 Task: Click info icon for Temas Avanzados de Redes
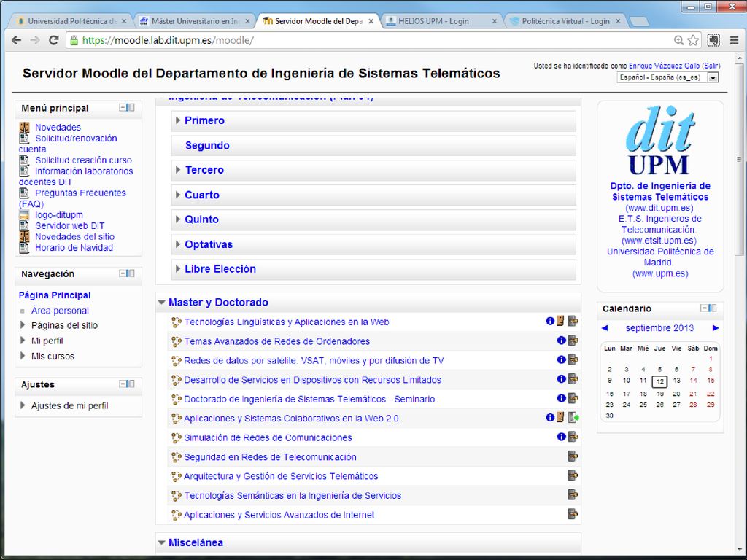tap(561, 341)
